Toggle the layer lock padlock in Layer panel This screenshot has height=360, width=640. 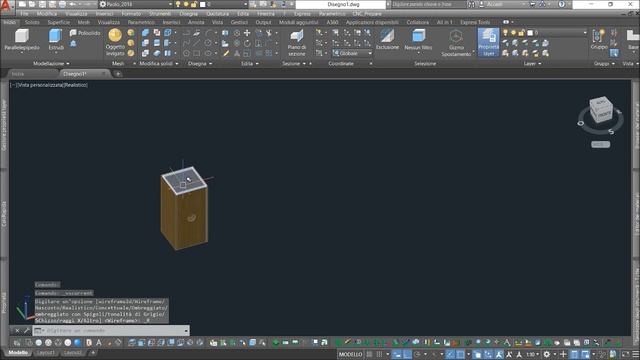click(521, 33)
